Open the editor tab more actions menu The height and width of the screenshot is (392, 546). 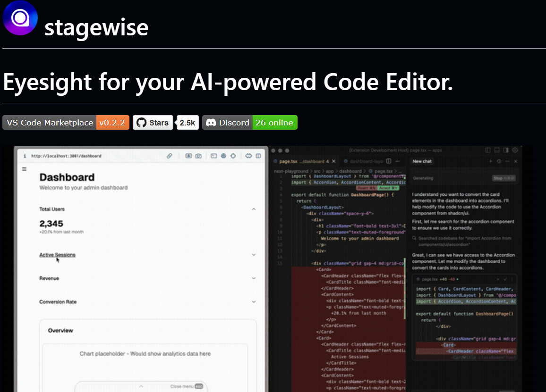[x=398, y=161]
